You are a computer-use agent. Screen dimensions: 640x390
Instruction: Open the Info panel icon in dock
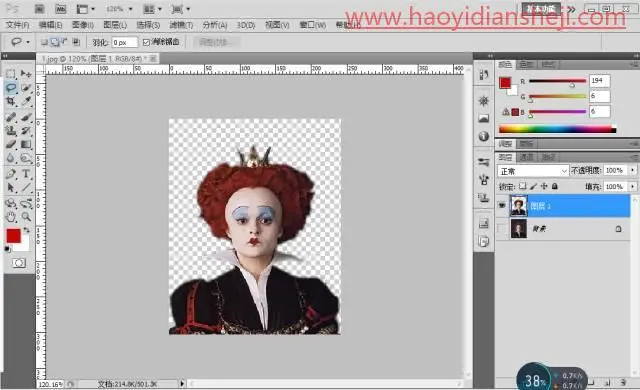(484, 136)
